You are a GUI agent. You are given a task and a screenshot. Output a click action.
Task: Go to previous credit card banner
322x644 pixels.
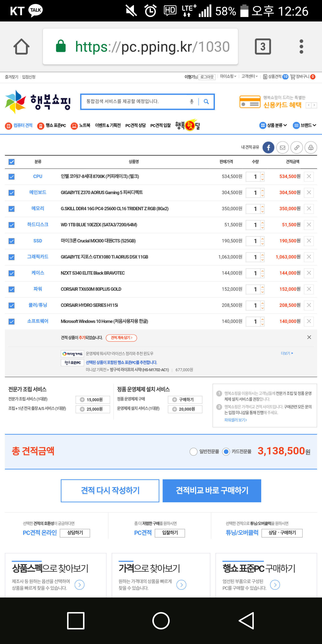click(309, 105)
